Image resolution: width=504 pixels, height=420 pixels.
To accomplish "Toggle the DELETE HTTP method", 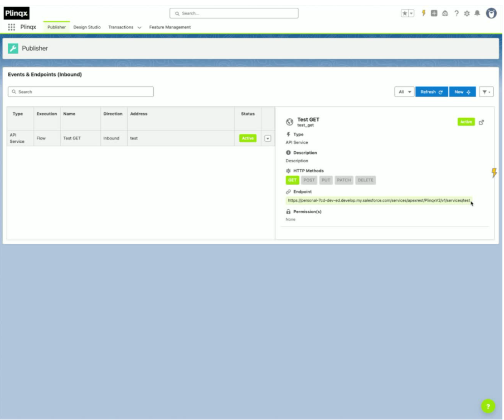I will tap(366, 180).
